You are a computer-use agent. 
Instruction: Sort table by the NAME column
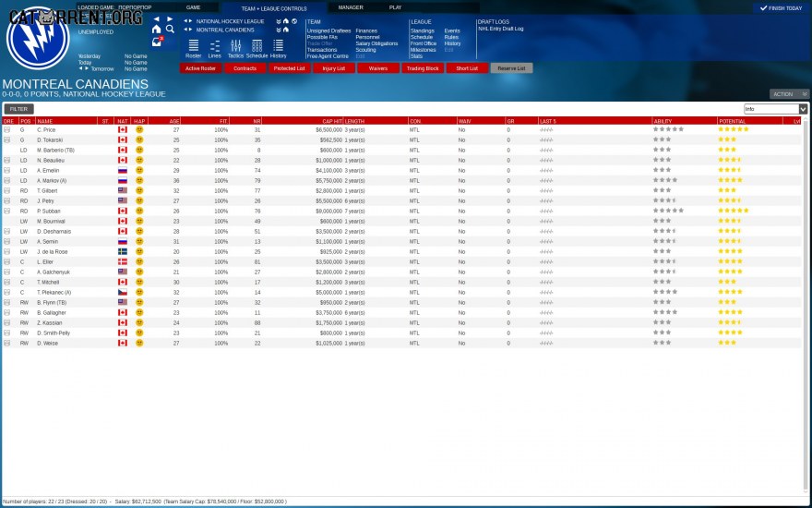coord(66,121)
